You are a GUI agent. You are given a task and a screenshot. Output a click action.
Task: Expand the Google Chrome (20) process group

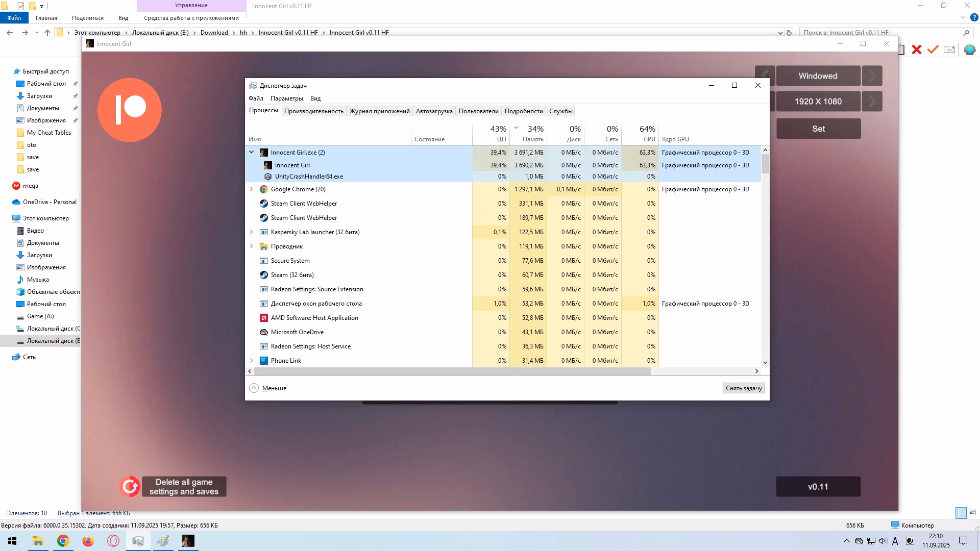pyautogui.click(x=251, y=189)
